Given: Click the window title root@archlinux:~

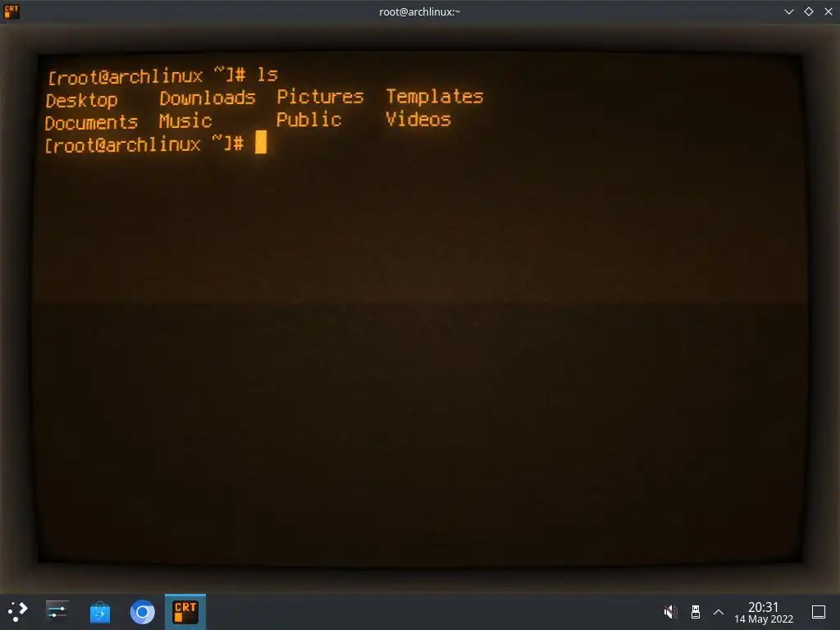Looking at the screenshot, I should pyautogui.click(x=419, y=11).
